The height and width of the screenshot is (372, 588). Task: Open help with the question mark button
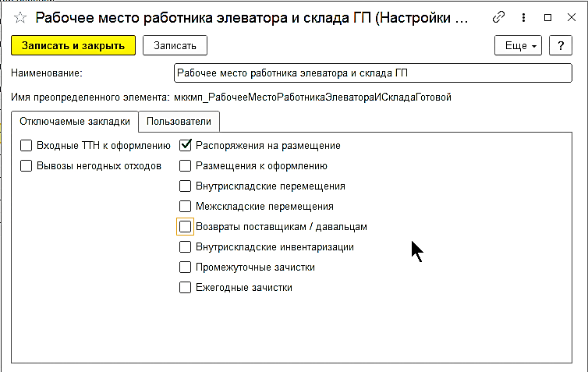click(x=561, y=46)
